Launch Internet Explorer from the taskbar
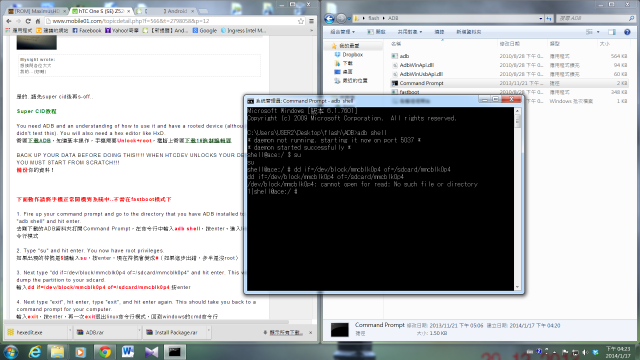 (x=35, y=351)
